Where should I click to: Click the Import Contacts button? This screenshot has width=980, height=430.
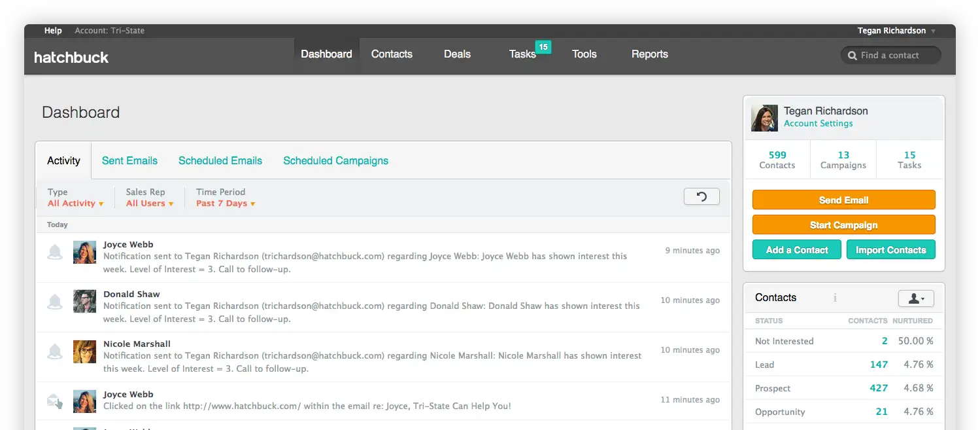(x=890, y=250)
